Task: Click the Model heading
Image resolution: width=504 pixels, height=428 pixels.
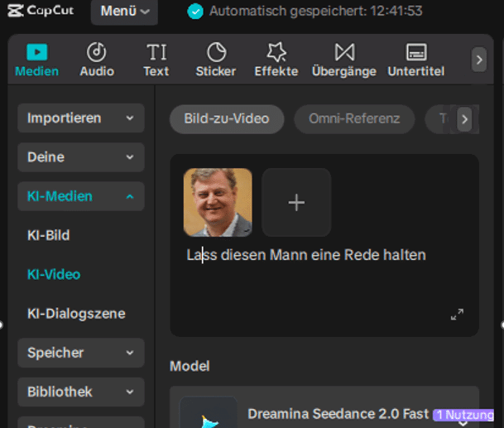Action: (190, 366)
